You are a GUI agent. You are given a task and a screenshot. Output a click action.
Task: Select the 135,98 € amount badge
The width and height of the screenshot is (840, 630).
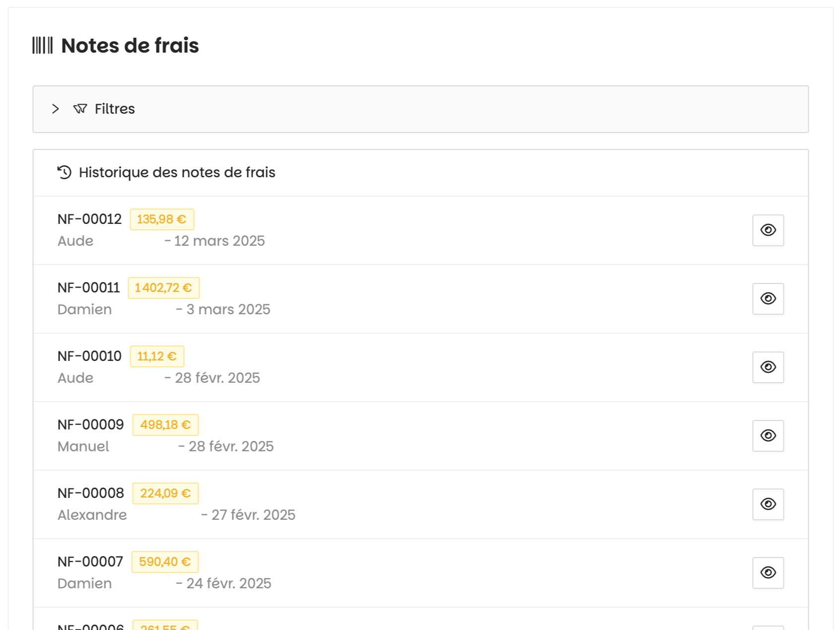click(162, 219)
